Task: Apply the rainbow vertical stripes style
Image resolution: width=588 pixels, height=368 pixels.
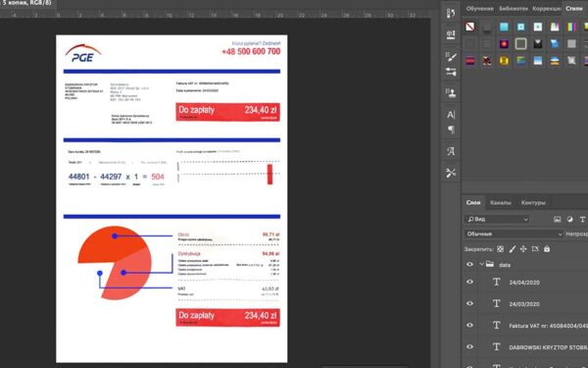Action: (571, 26)
